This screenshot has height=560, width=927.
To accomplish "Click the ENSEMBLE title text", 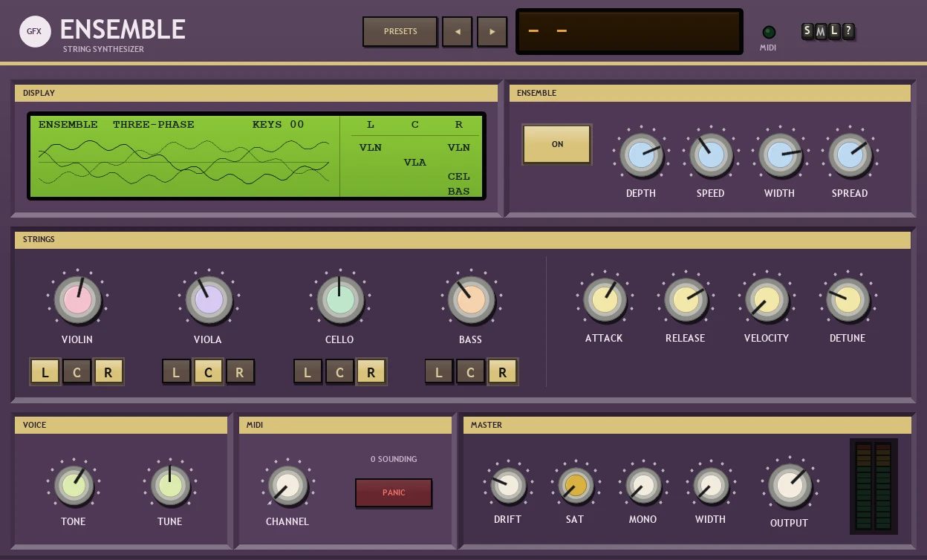I will [123, 30].
